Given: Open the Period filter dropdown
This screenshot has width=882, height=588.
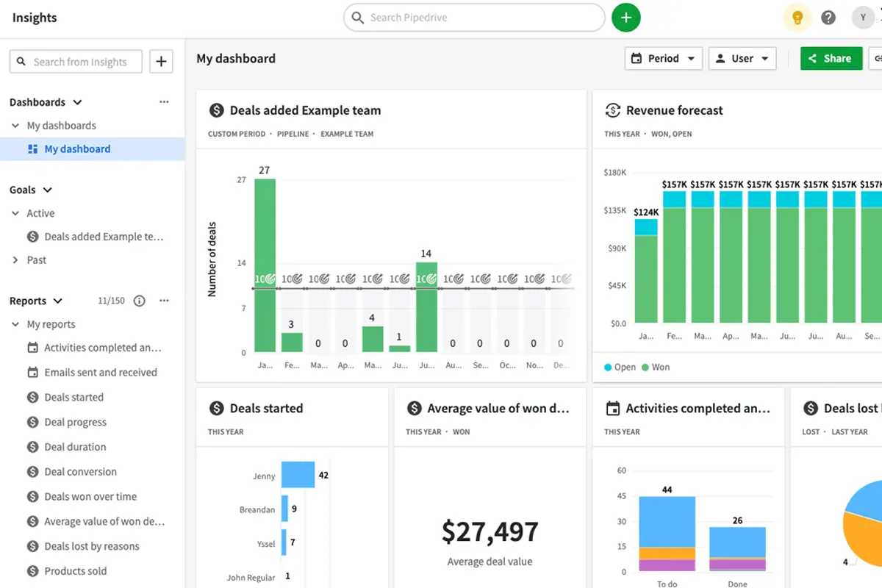Looking at the screenshot, I should pyautogui.click(x=664, y=59).
